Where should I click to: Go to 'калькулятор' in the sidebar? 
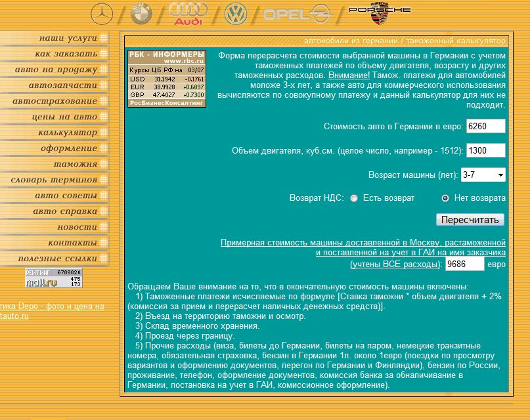[68, 133]
